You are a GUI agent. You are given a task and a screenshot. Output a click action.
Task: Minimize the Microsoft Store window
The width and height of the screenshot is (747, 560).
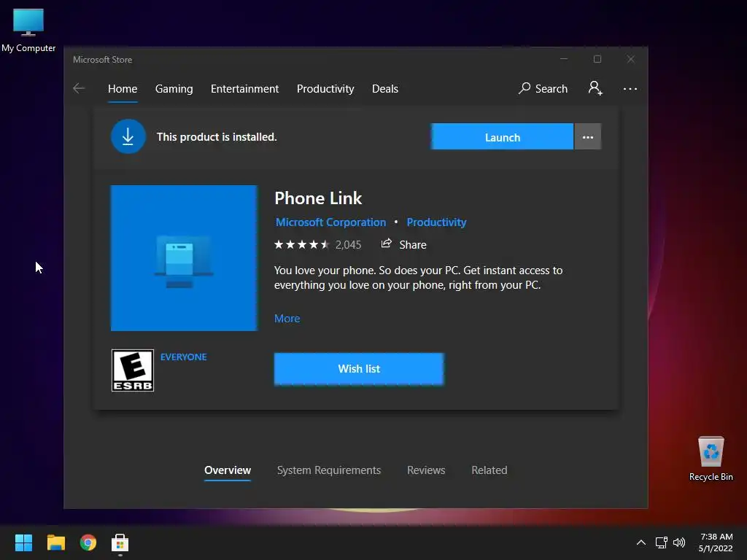(x=564, y=59)
